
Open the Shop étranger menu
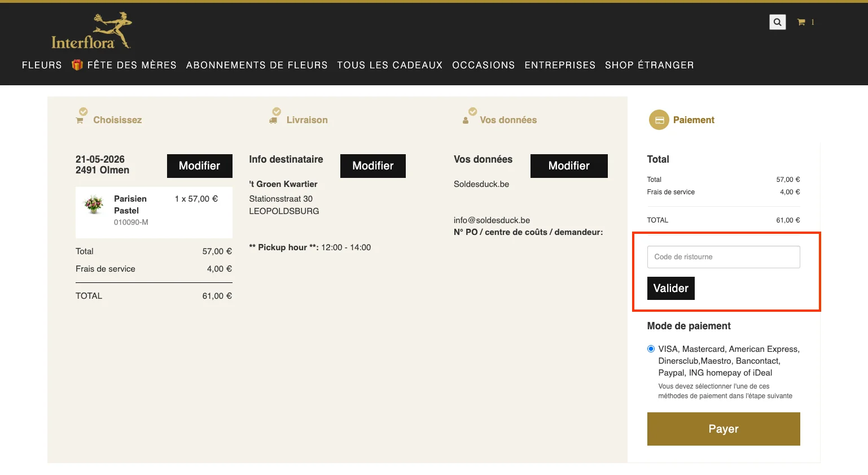point(650,65)
